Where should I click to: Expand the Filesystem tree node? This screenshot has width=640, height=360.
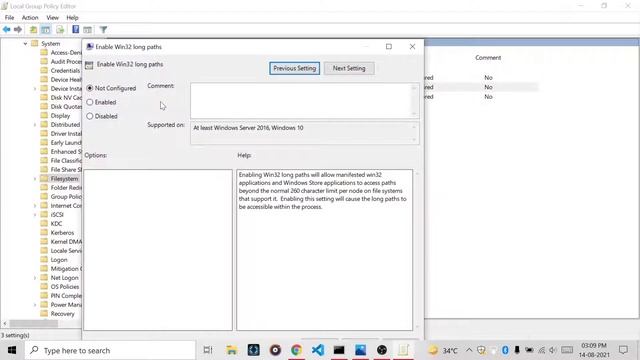pos(35,179)
